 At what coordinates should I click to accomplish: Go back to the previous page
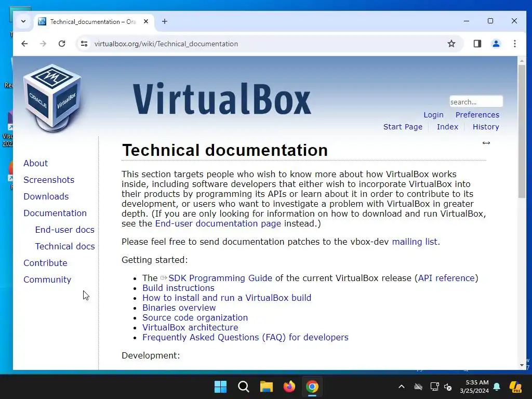[x=24, y=44]
